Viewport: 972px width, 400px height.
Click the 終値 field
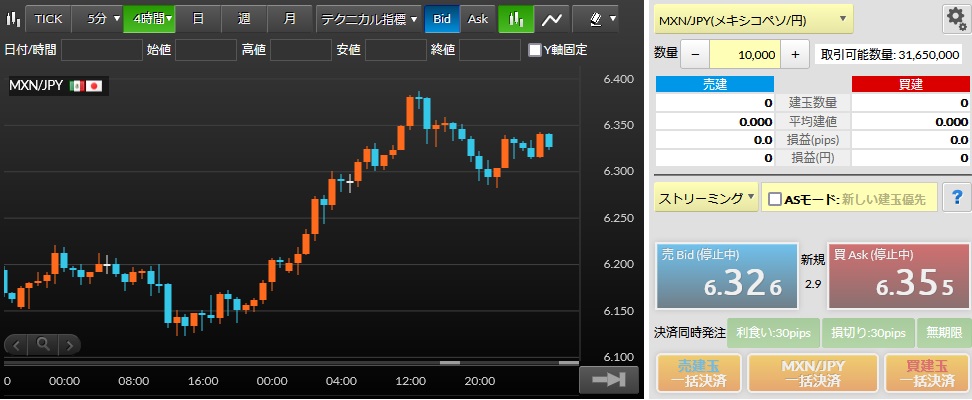click(x=490, y=50)
